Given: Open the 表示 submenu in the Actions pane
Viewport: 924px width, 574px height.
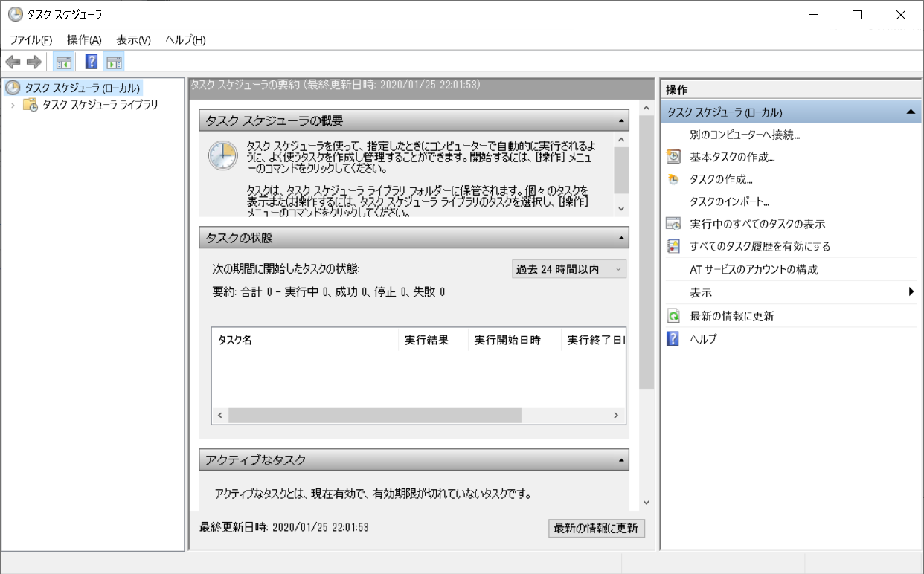Looking at the screenshot, I should pyautogui.click(x=700, y=292).
